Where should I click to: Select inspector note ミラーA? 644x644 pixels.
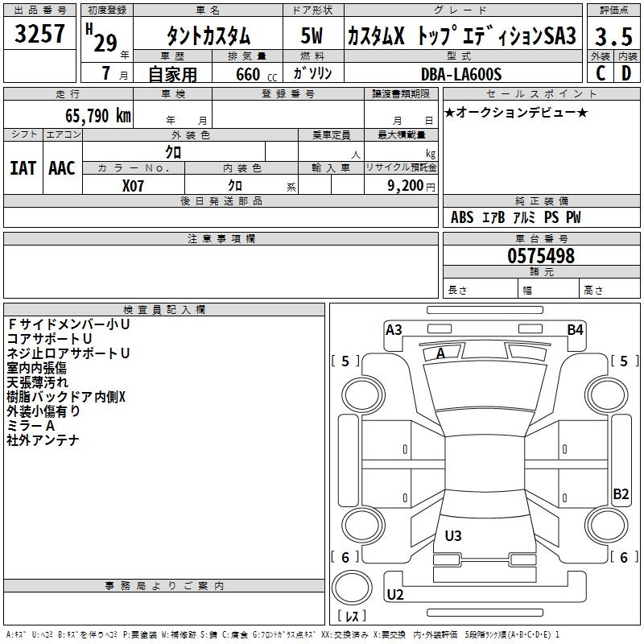point(31,426)
